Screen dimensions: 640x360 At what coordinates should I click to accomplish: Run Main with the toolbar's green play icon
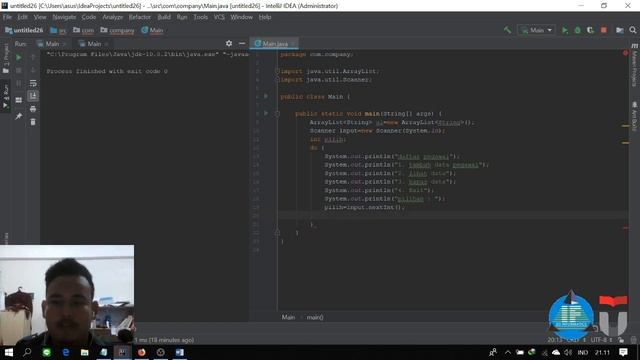click(x=565, y=30)
